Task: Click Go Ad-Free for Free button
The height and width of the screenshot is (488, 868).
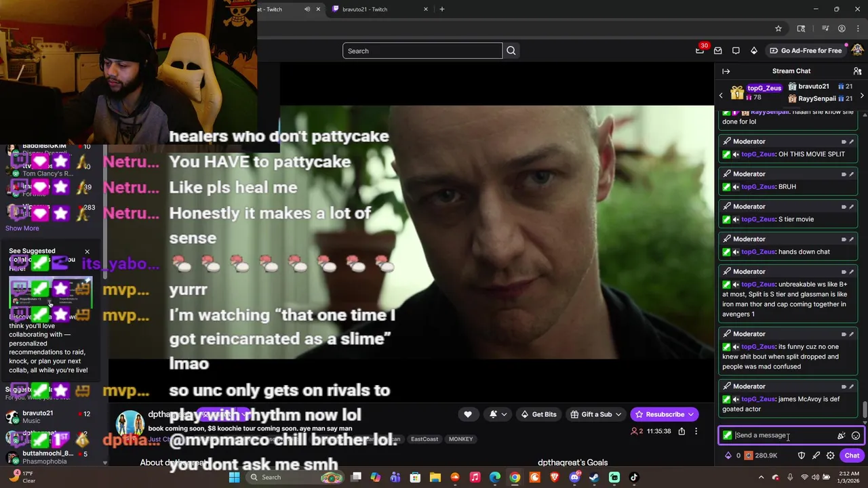Action: tap(805, 51)
